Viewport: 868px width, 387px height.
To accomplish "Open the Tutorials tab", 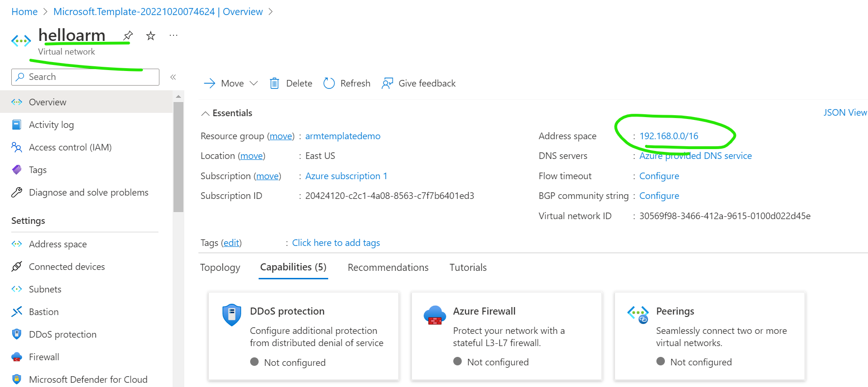I will (468, 268).
